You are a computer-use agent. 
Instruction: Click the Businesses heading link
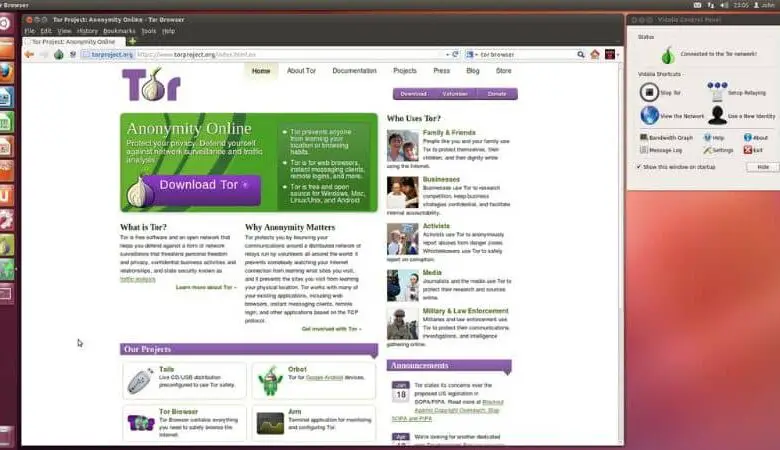tap(441, 179)
